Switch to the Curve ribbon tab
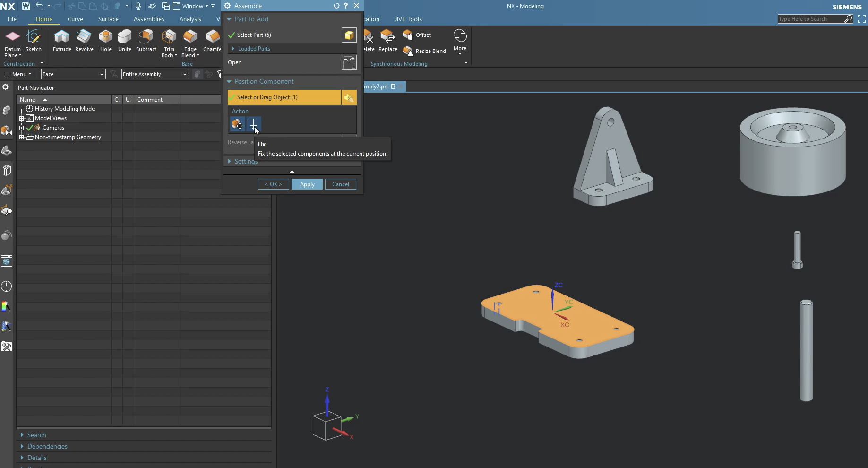The height and width of the screenshot is (468, 868). click(75, 19)
